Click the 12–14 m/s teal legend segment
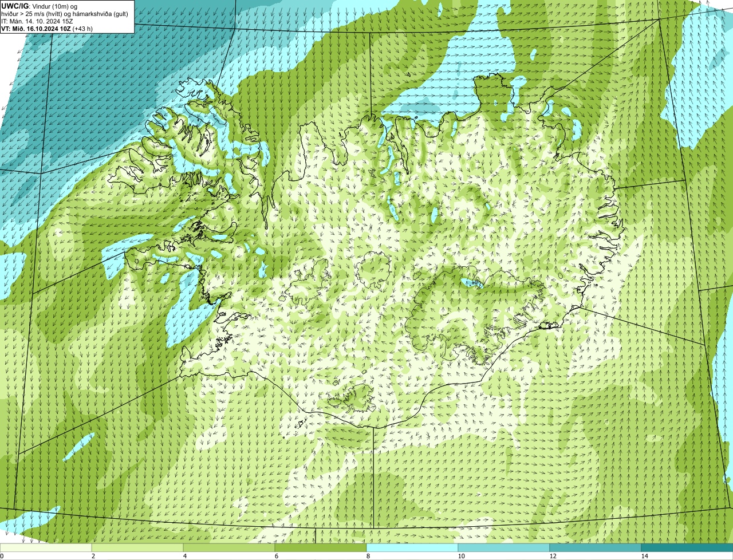The image size is (733, 560). [x=596, y=547]
